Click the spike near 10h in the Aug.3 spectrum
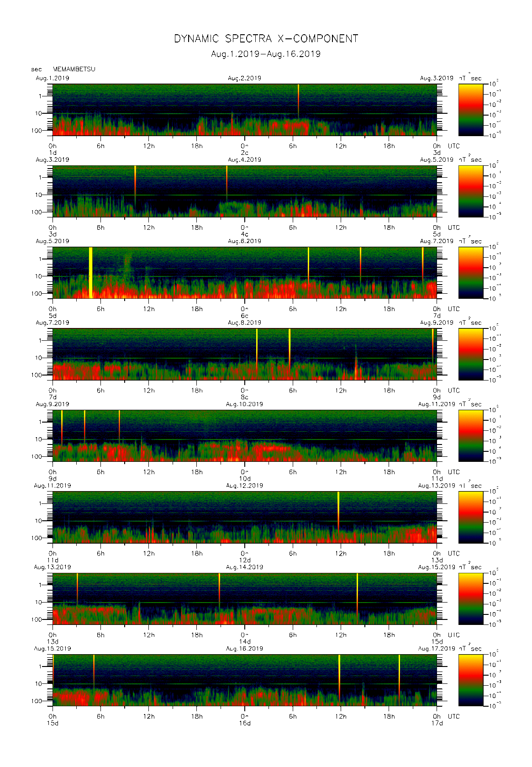The image size is (532, 767). pyautogui.click(x=135, y=185)
